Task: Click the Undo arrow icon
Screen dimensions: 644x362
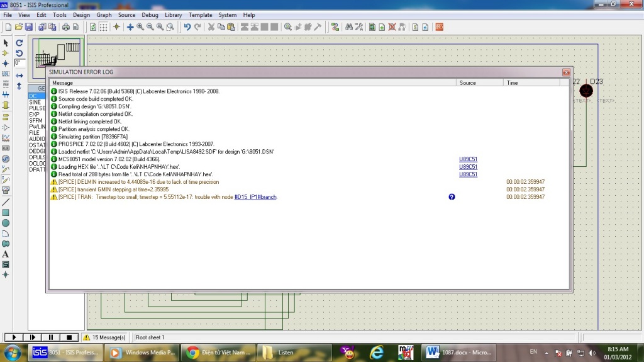Action: (187, 27)
